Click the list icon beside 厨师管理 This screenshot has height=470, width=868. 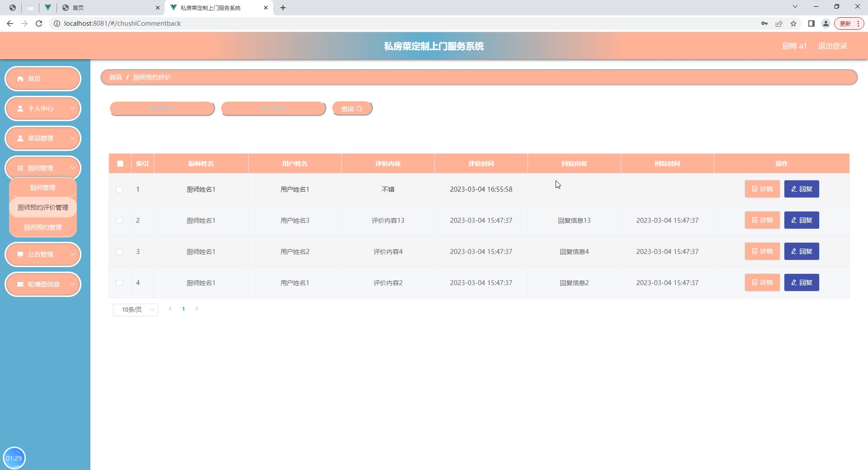pos(20,168)
